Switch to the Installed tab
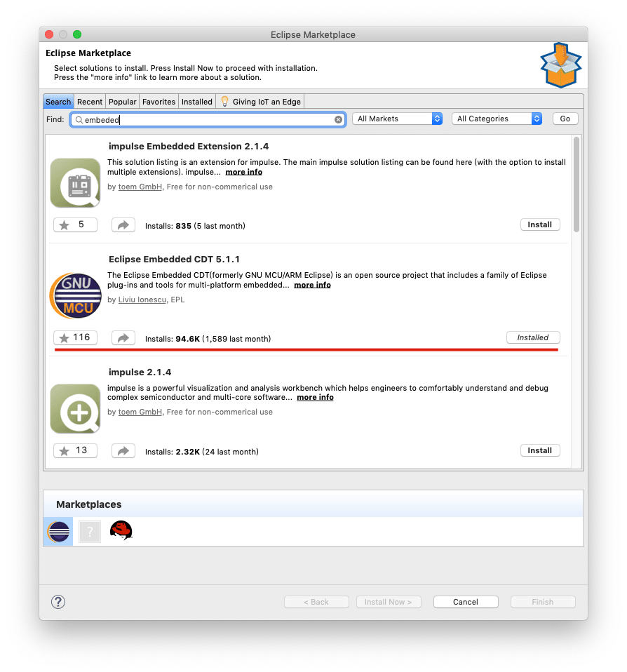Viewport: 627px width, 672px height. [x=196, y=102]
